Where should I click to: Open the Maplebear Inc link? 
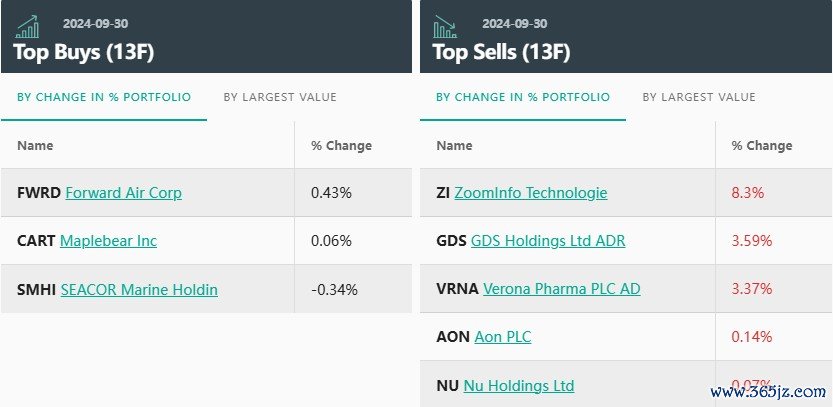[108, 241]
